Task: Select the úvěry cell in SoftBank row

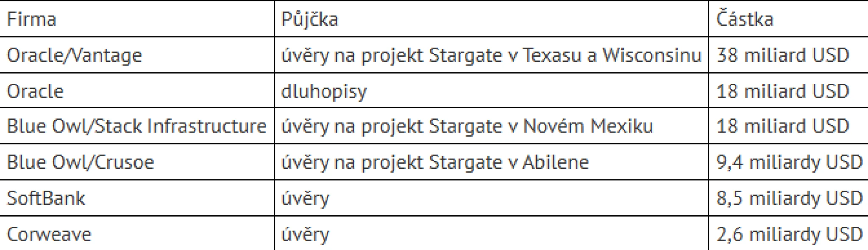Action: coord(305,198)
